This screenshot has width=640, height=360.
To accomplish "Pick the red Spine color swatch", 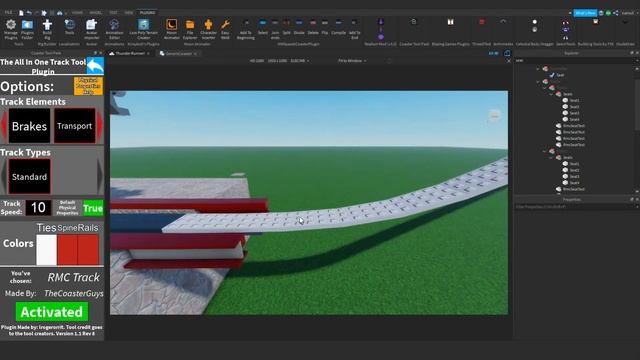I will point(67,249).
